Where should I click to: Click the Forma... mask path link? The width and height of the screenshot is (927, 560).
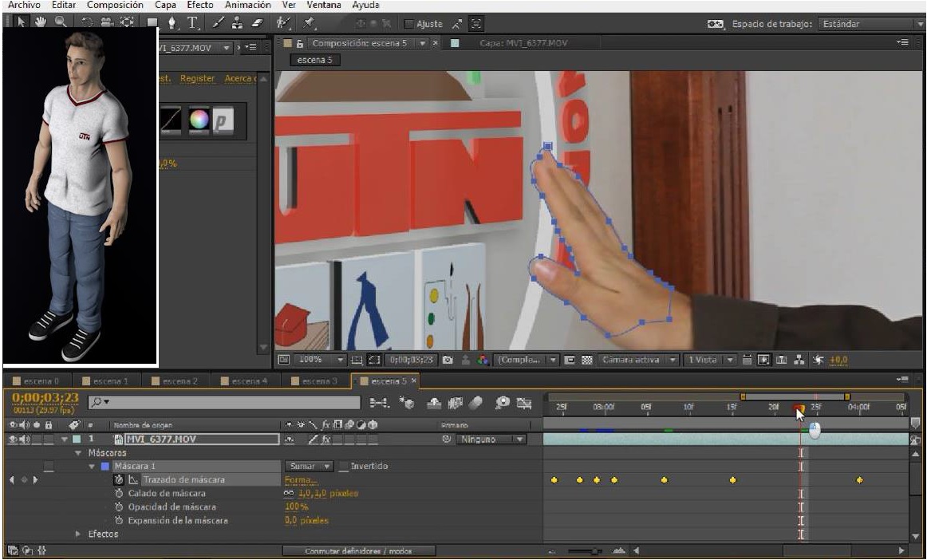point(300,479)
